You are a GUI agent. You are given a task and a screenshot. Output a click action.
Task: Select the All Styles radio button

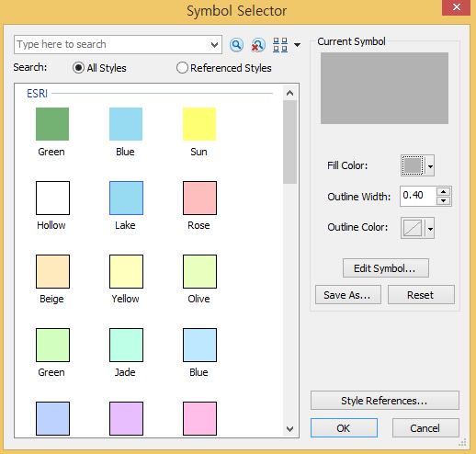coord(78,68)
